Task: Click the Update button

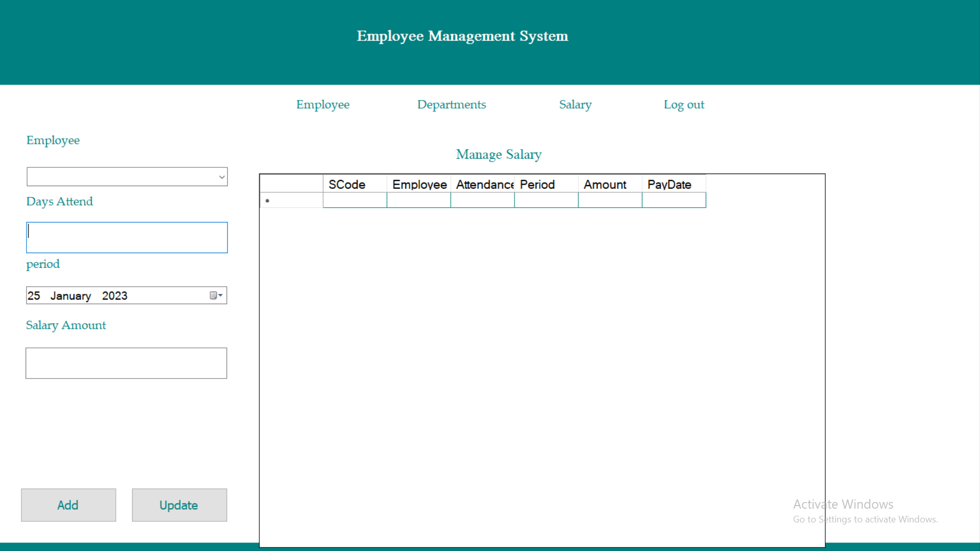Action: pos(179,505)
